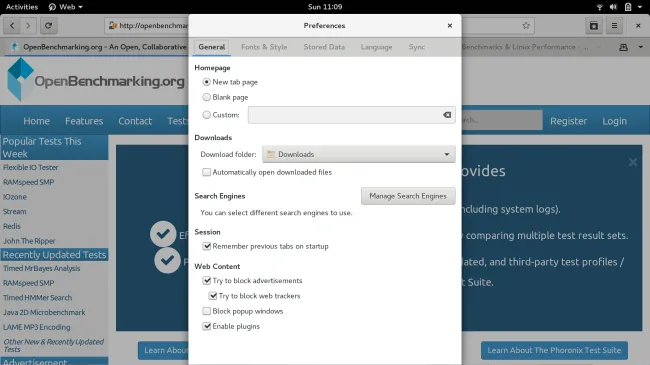
Task: Open the RAMspeed SMP link under Popular Tests
Action: tap(29, 182)
